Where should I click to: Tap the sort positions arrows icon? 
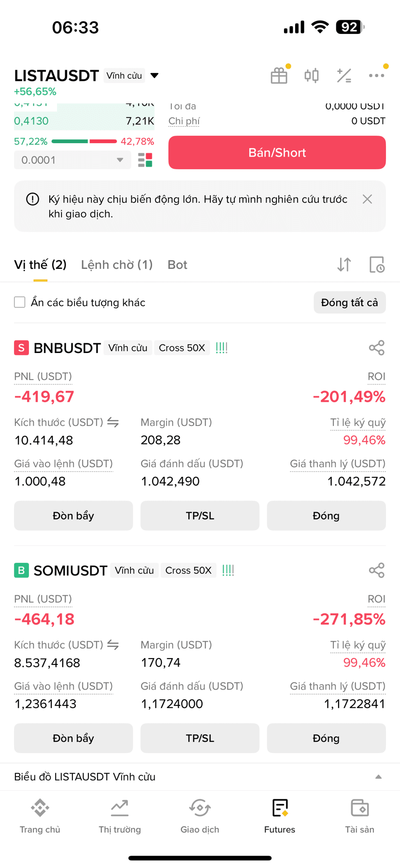pyautogui.click(x=344, y=265)
